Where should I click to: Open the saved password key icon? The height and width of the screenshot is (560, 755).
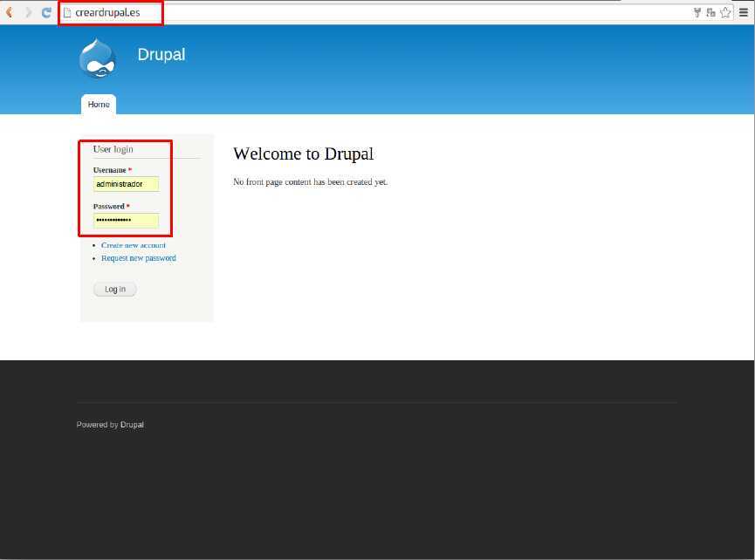coord(697,13)
